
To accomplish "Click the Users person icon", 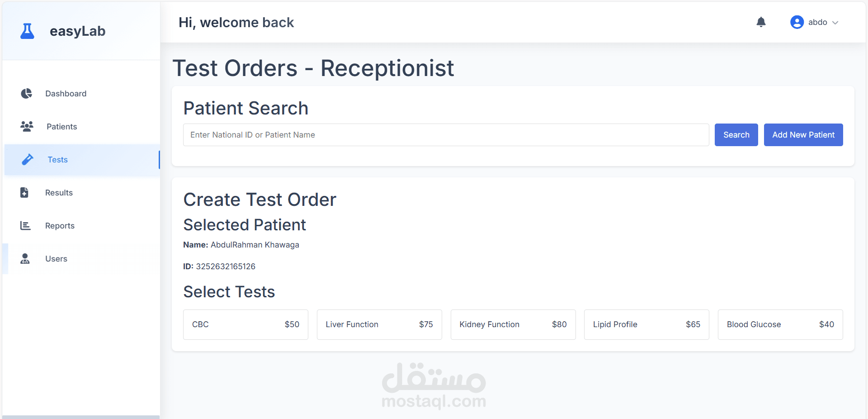I will 25,259.
